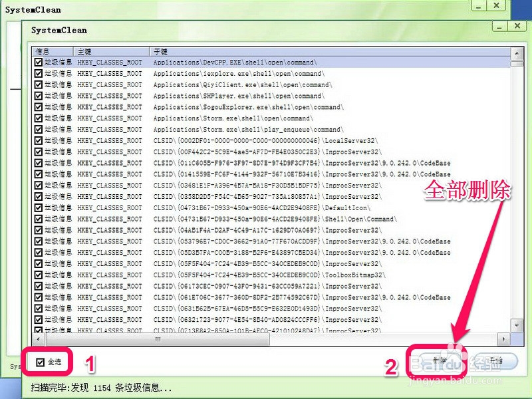The width and height of the screenshot is (532, 399).
Task: Minimize the front SystemClean dialog
Action: (499, 27)
